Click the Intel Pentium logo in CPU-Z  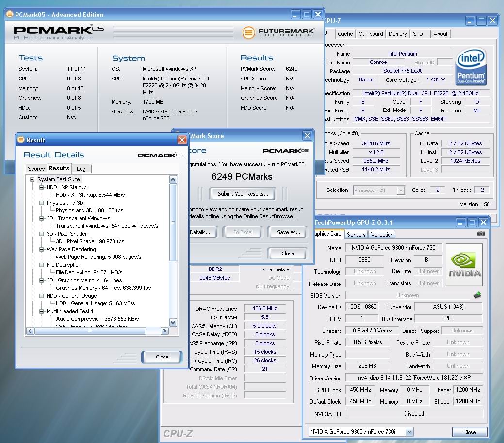click(471, 67)
